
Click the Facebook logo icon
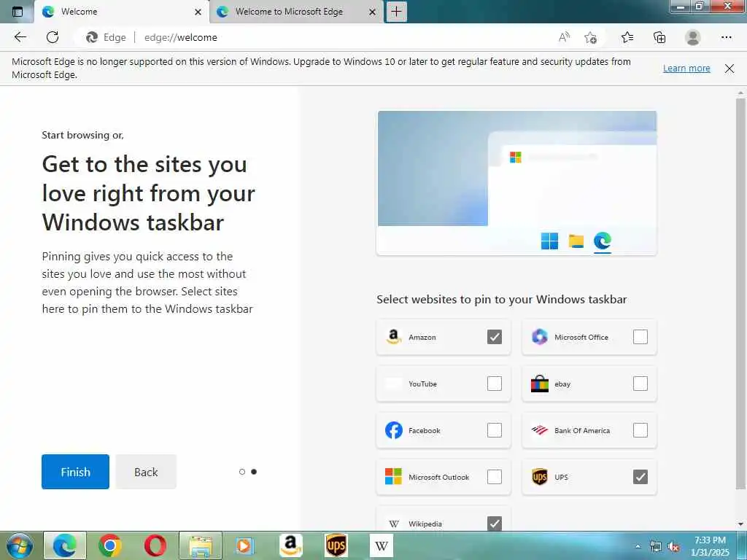click(393, 430)
